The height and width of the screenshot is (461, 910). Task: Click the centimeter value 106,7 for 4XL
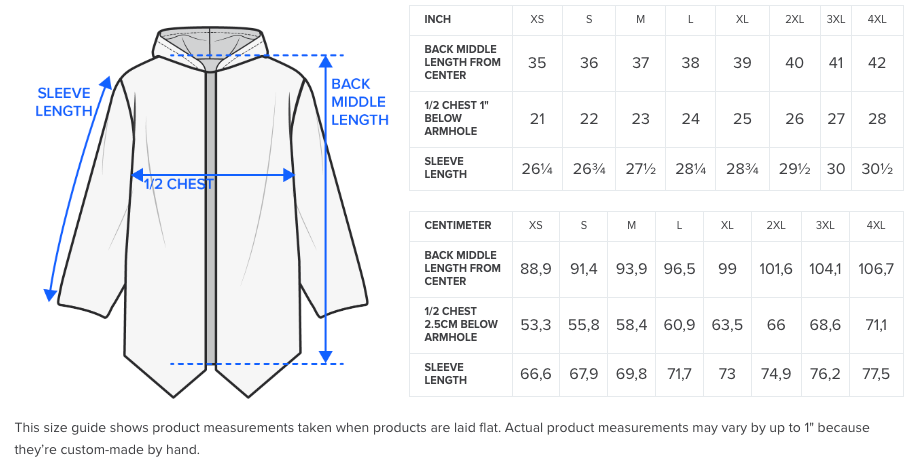(x=875, y=269)
